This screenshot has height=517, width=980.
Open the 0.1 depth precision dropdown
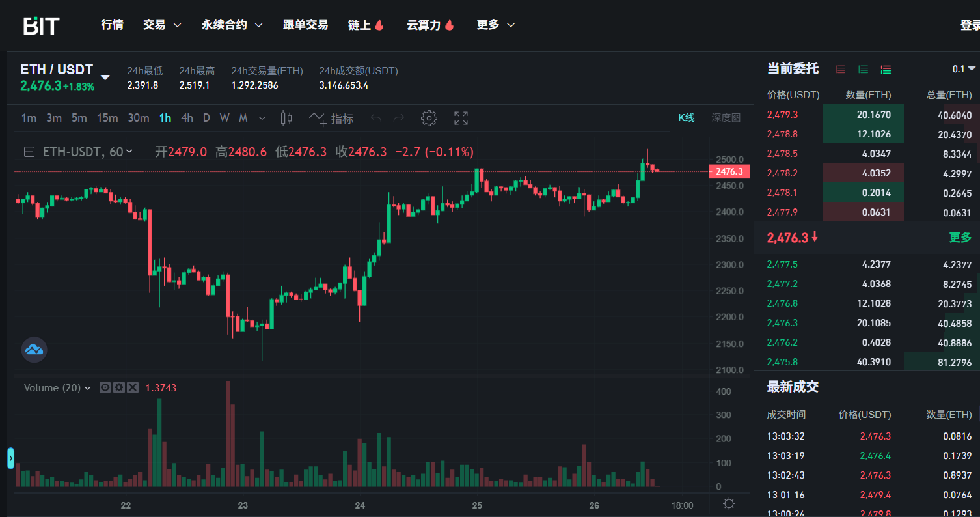[964, 68]
